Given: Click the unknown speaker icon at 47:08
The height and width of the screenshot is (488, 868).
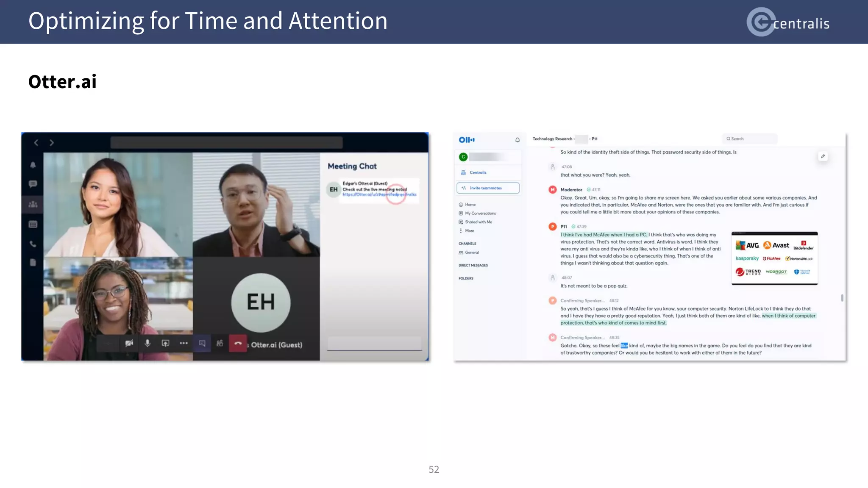Looking at the screenshot, I should 552,167.
